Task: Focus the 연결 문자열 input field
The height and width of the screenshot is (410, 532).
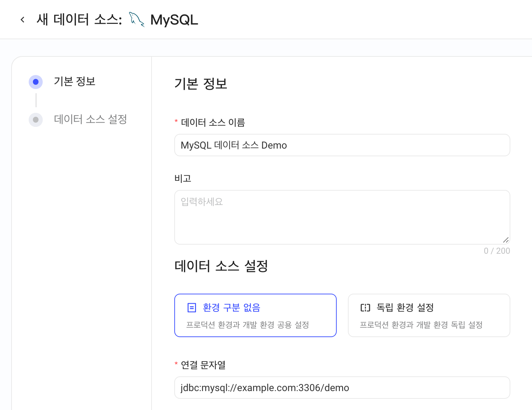Action: tap(342, 388)
